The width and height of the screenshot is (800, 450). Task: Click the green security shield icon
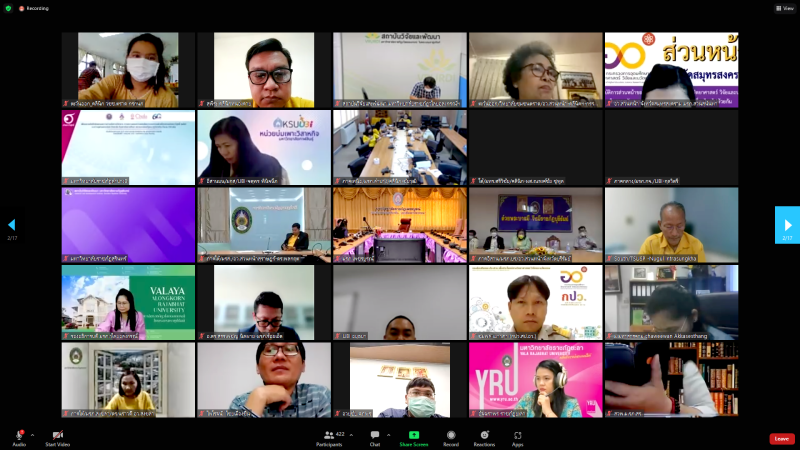click(x=8, y=7)
